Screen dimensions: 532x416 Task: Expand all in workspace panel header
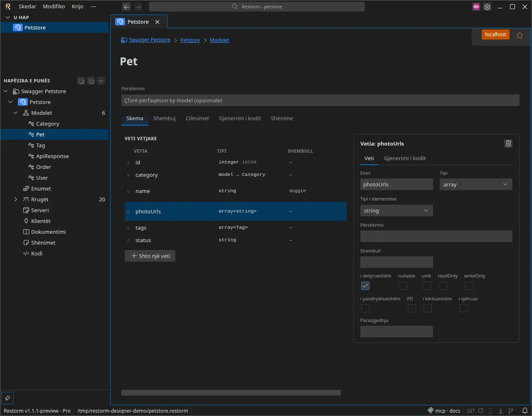click(91, 81)
